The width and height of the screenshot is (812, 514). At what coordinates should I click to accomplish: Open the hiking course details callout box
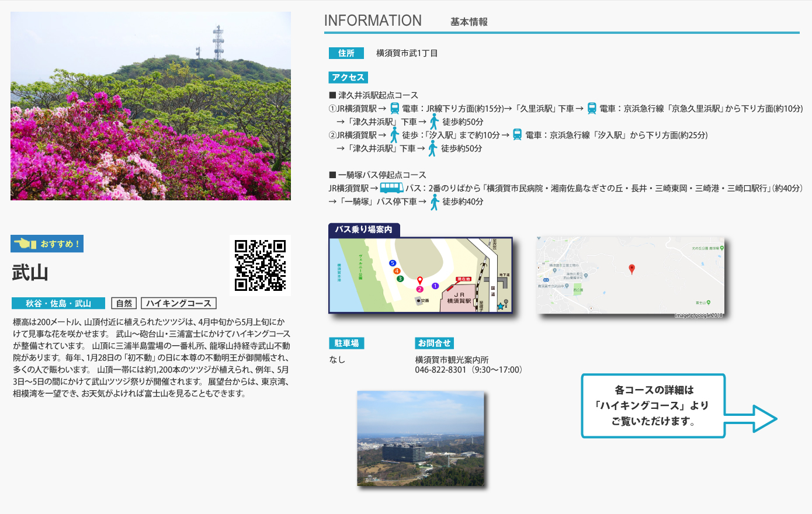pyautogui.click(x=653, y=406)
